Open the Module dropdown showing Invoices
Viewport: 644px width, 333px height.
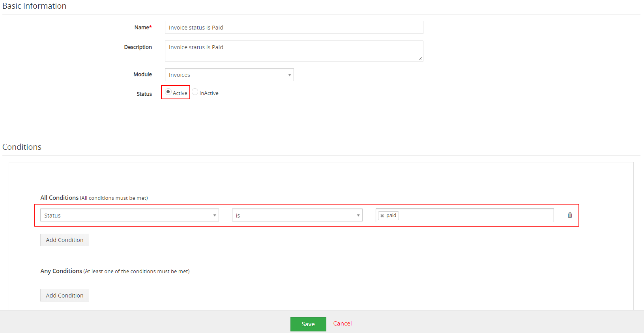click(x=229, y=74)
